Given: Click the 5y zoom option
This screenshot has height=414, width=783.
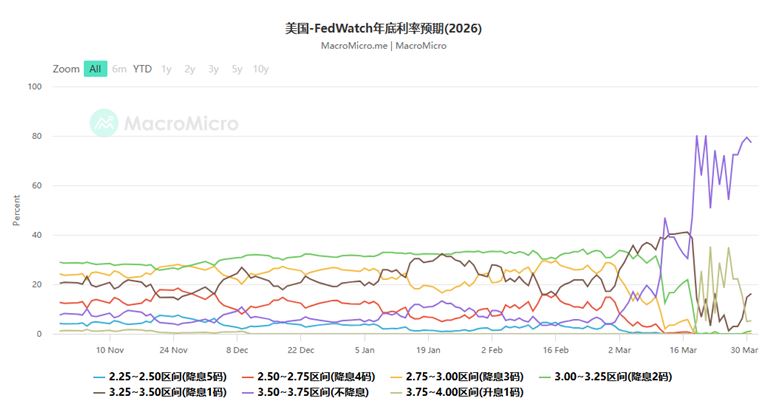Looking at the screenshot, I should click(x=237, y=69).
